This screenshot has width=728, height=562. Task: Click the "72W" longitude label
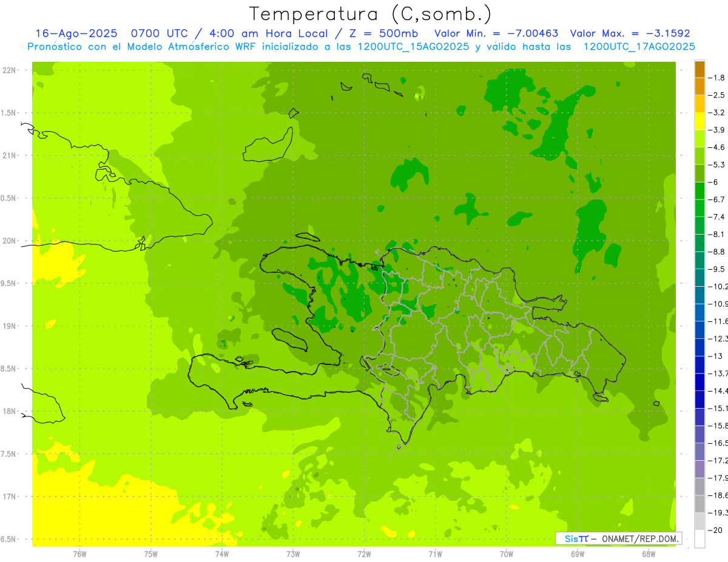364,554
